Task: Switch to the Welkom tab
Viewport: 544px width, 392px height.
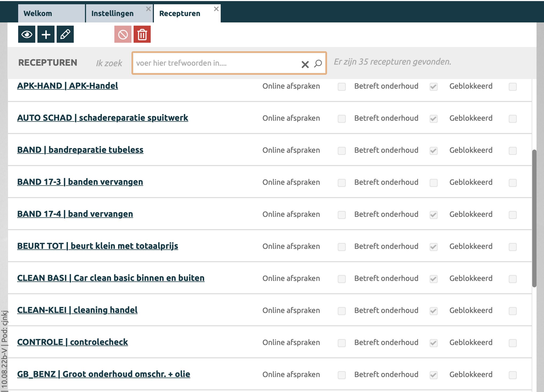Action: click(x=38, y=13)
